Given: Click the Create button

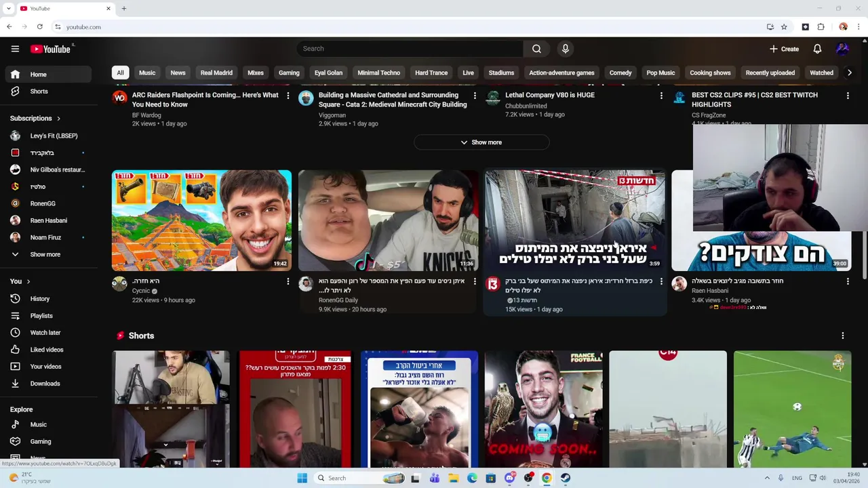Looking at the screenshot, I should (x=784, y=49).
